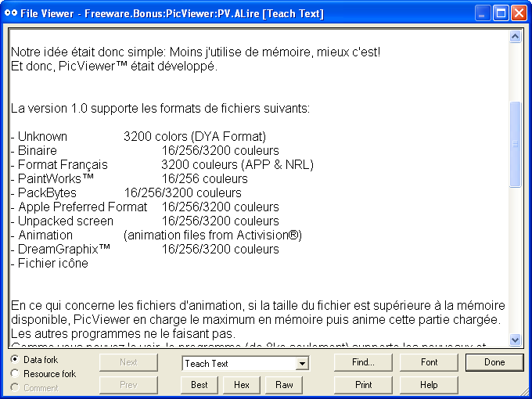The image size is (532, 399).
Task: Open Help with the Help button
Action: pyautogui.click(x=429, y=385)
